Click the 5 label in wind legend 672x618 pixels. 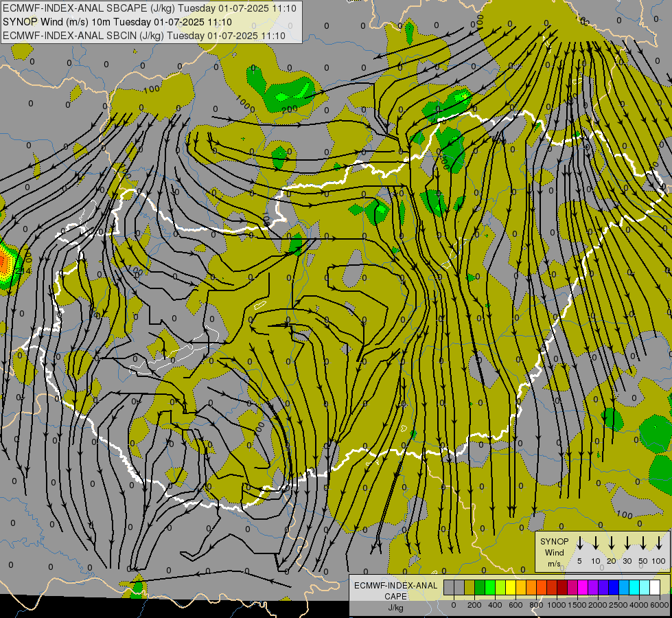pos(579,561)
